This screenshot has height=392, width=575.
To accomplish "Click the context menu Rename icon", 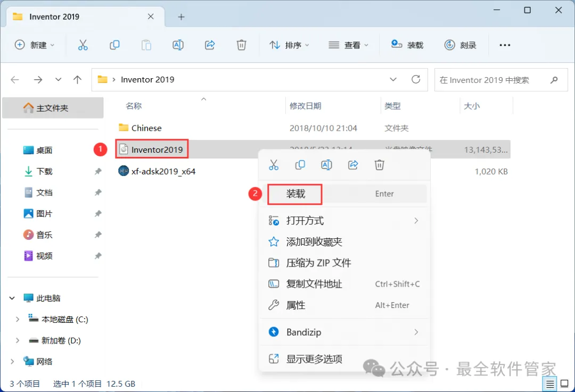I will (326, 165).
